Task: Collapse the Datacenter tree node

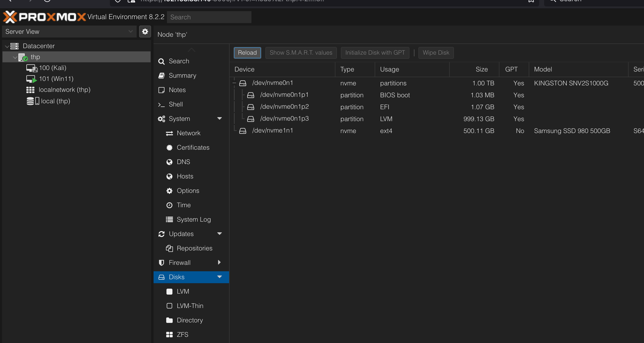Action: point(7,46)
